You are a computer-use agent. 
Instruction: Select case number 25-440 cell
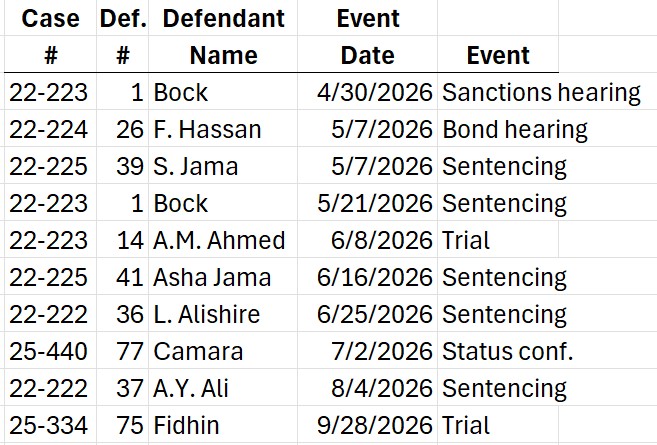pos(48,352)
